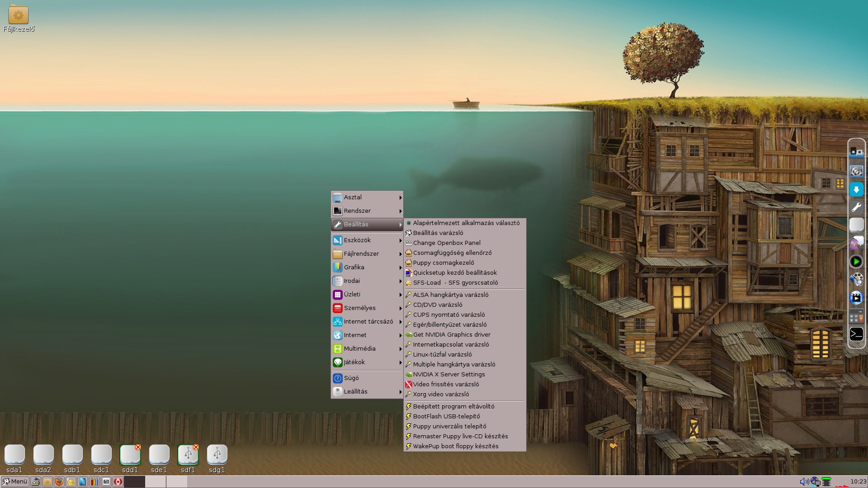Launch Quicksetup kezdő beállítások

[x=465, y=273]
